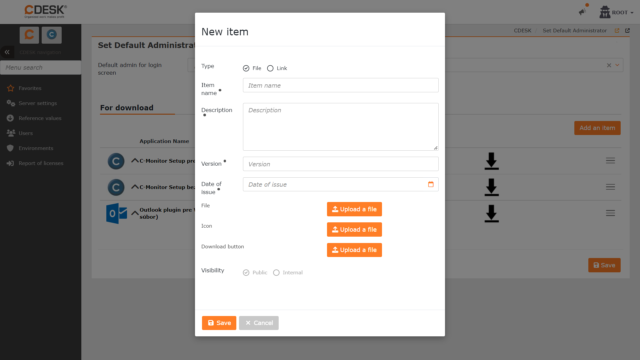The image size is (640, 360).
Task: Download the Outlook plugin item
Action: (x=491, y=213)
